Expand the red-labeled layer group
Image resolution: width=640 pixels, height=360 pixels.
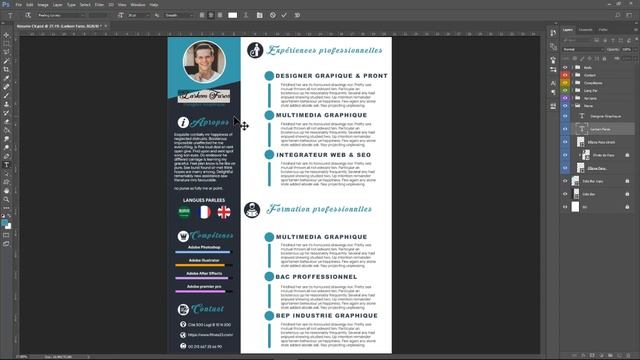(x=572, y=75)
